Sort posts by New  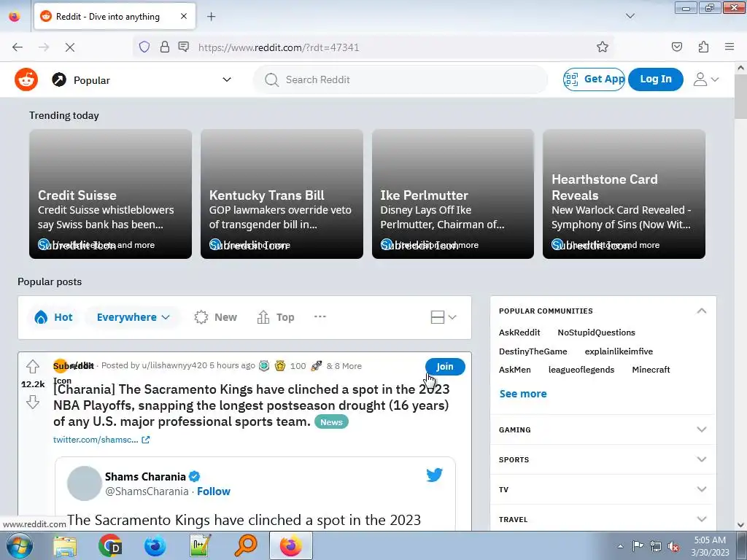coord(215,317)
